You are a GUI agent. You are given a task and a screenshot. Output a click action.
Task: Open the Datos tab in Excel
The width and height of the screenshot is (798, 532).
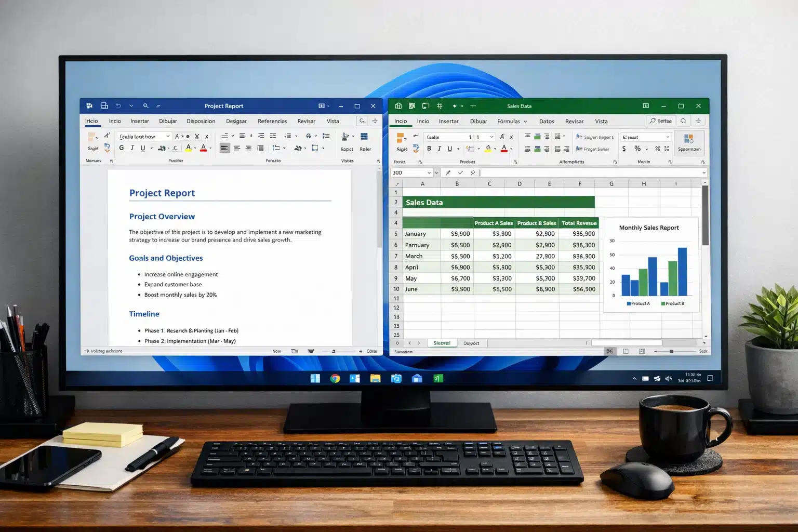pyautogui.click(x=547, y=121)
